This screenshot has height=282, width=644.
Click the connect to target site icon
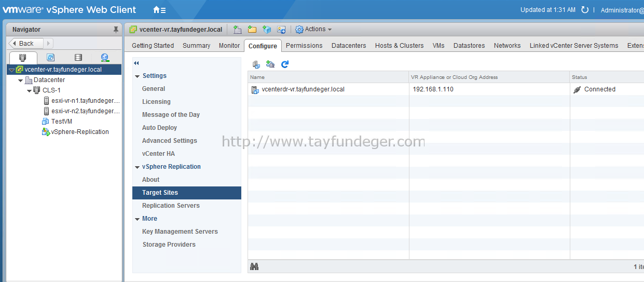tap(256, 64)
